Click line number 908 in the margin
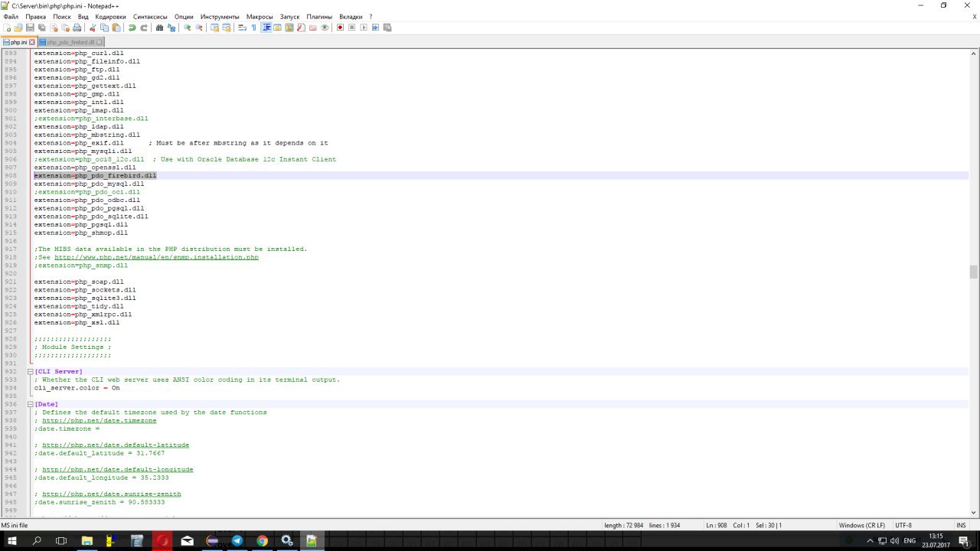Viewport: 980px width, 551px height. click(11, 175)
